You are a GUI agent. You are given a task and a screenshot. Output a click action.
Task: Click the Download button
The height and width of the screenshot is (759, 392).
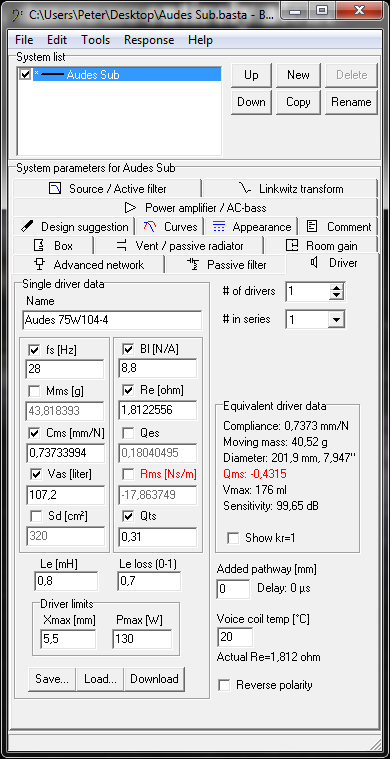[x=154, y=679]
